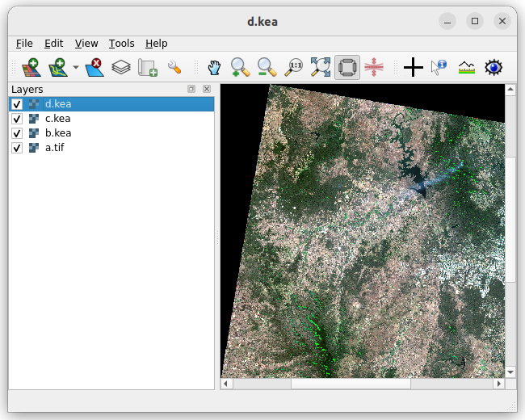Select the Vector Query pointer tool
The image size is (525, 420).
pyautogui.click(x=439, y=67)
